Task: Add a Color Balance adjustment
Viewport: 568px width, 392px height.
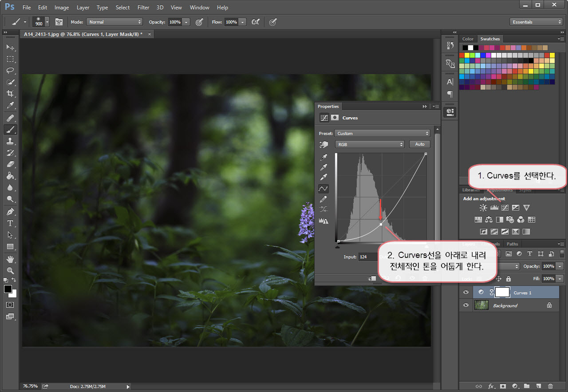Action: (489, 219)
